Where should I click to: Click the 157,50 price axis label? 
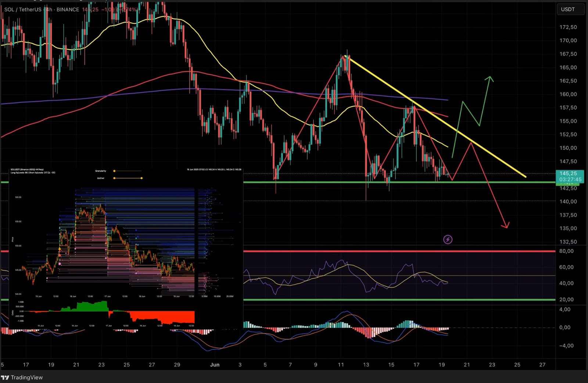[x=568, y=108]
